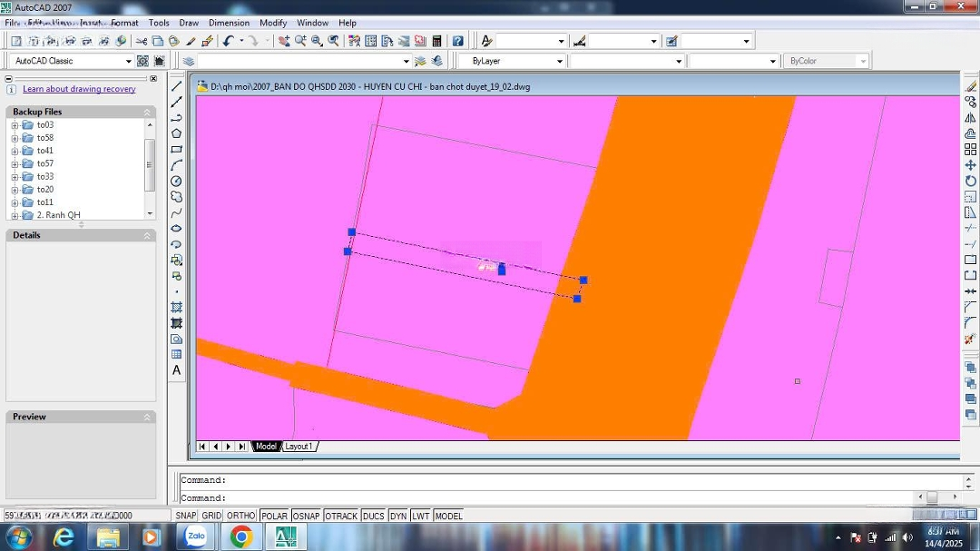Open the ByLayer color dropdown
Viewport: 980px width, 551px height.
559,61
